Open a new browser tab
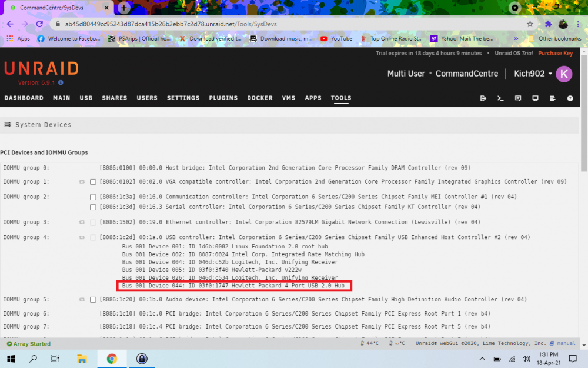 123,8
